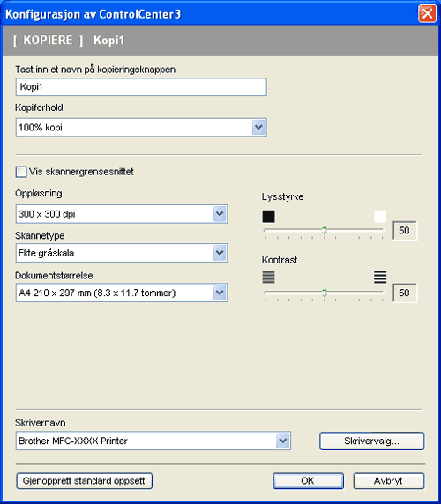Open the Kopiforhold dropdown
Image resolution: width=441 pixels, height=504 pixels.
point(141,128)
